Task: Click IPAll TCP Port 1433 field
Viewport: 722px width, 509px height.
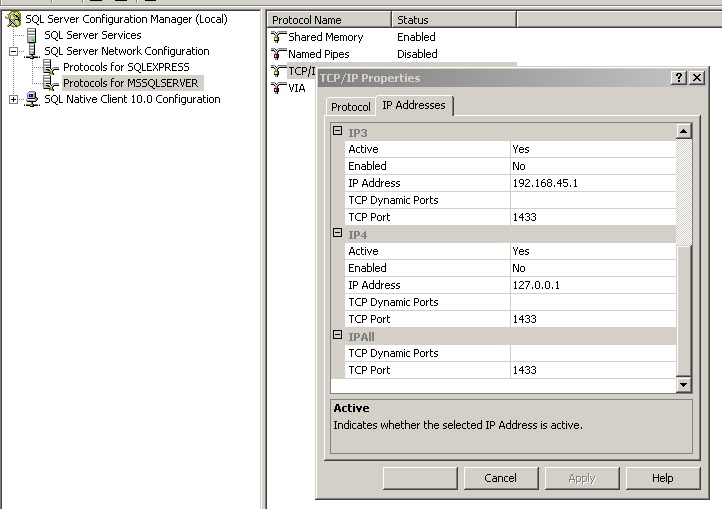Action: point(593,370)
